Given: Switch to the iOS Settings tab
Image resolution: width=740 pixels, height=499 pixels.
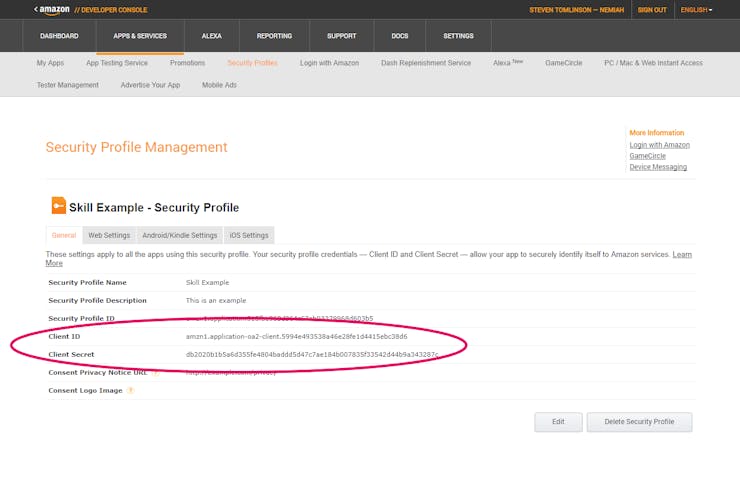Looking at the screenshot, I should click(249, 235).
